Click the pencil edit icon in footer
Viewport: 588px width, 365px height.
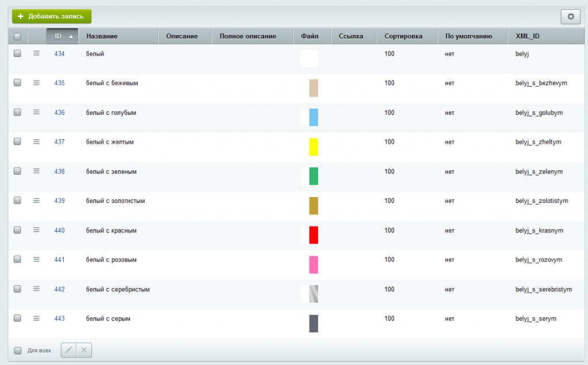(69, 350)
